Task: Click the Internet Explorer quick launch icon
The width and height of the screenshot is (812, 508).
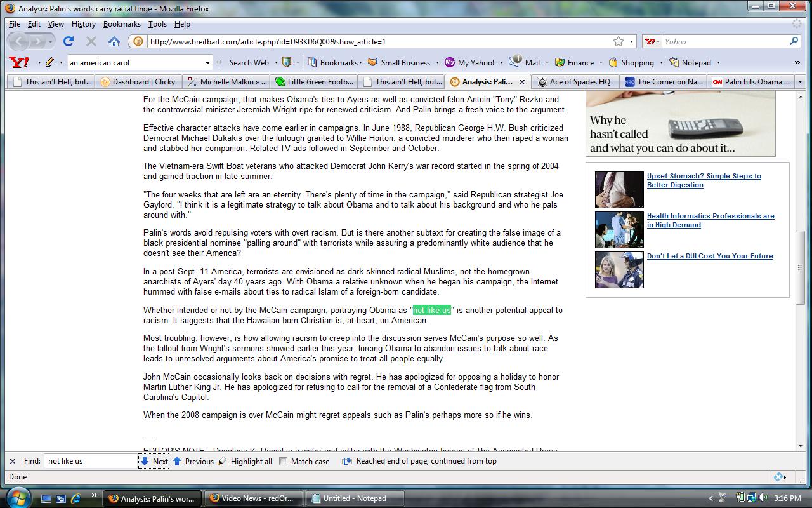Action: click(x=76, y=498)
